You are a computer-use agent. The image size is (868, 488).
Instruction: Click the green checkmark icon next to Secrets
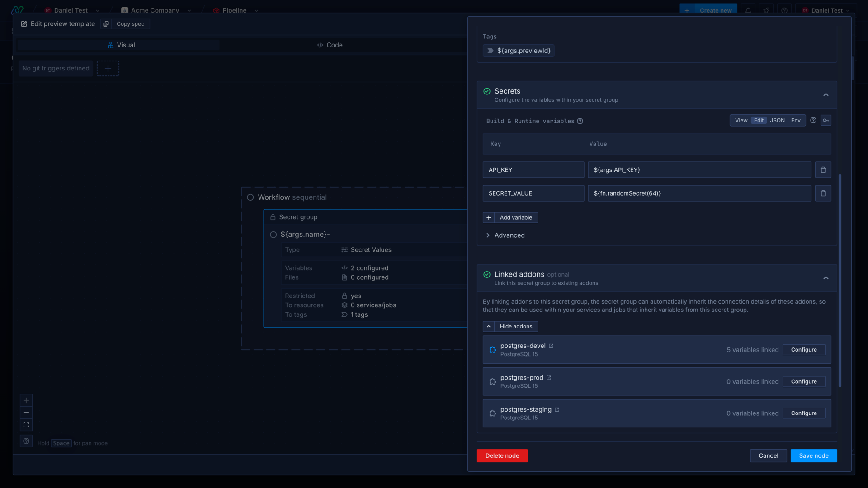(487, 91)
